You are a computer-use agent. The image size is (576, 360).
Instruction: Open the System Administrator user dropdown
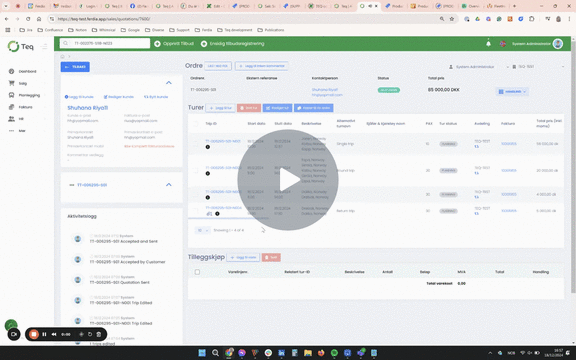click(479, 67)
